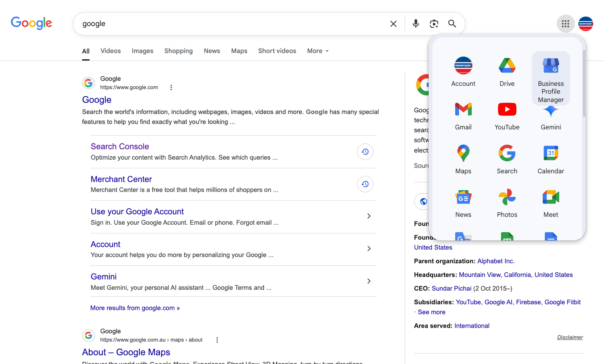604x364 pixels.
Task: Open Business Profile Manager app
Action: pos(551,78)
